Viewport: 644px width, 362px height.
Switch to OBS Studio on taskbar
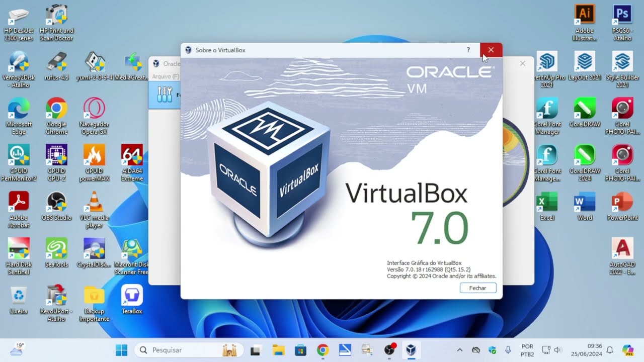390,350
